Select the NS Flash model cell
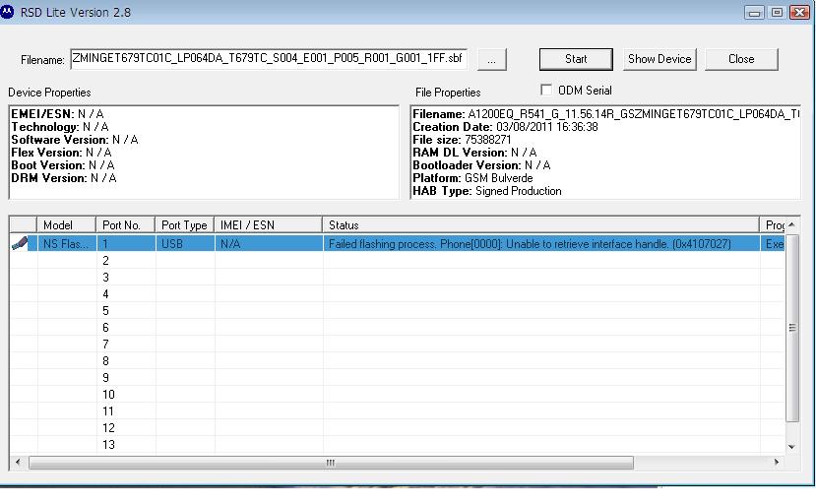Screen dimensions: 816x504 point(66,244)
